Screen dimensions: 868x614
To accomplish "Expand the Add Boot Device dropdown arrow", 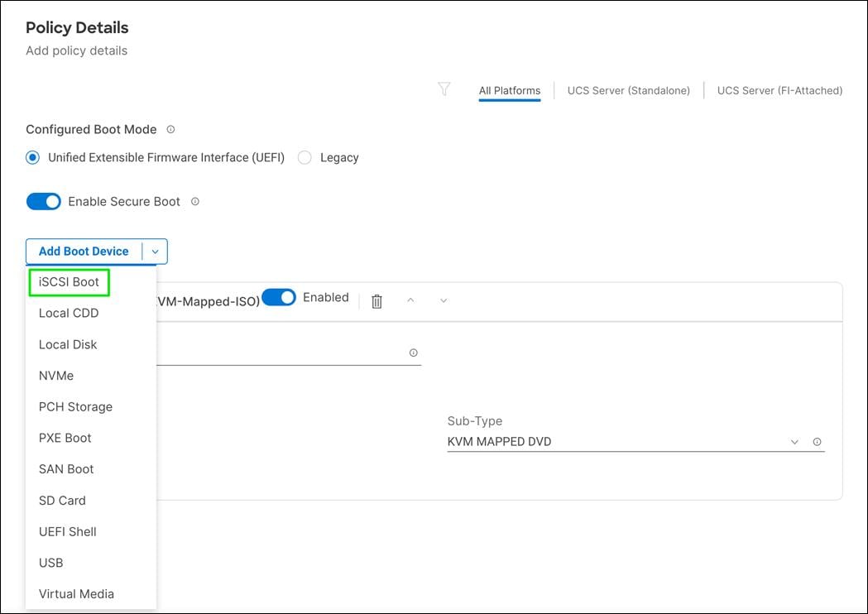I will [155, 252].
